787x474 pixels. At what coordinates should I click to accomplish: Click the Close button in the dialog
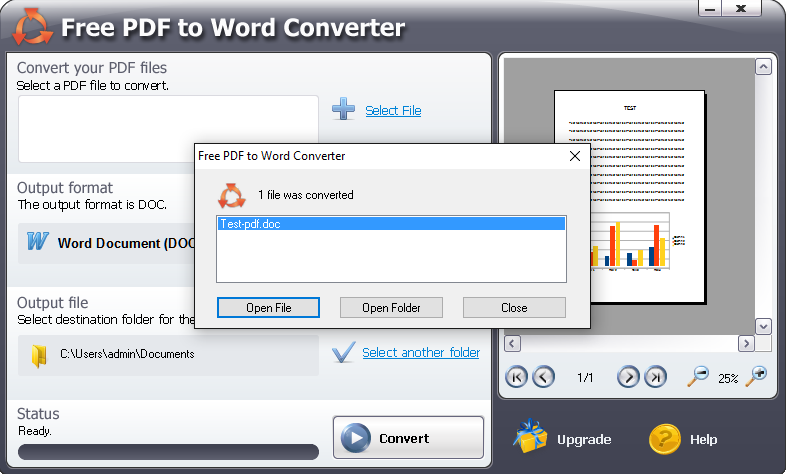pyautogui.click(x=514, y=308)
